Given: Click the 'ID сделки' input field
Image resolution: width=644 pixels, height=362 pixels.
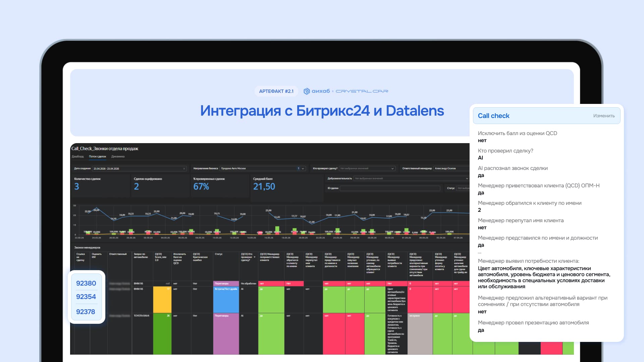Looking at the screenshot, I should tap(390, 188).
